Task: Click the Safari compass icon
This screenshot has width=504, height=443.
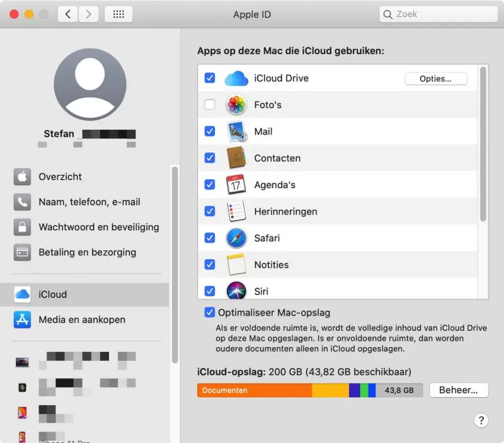Action: click(236, 238)
